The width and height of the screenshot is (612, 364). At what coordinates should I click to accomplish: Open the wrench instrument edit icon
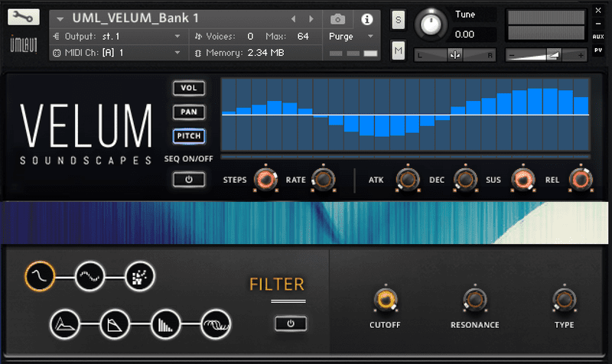click(24, 17)
